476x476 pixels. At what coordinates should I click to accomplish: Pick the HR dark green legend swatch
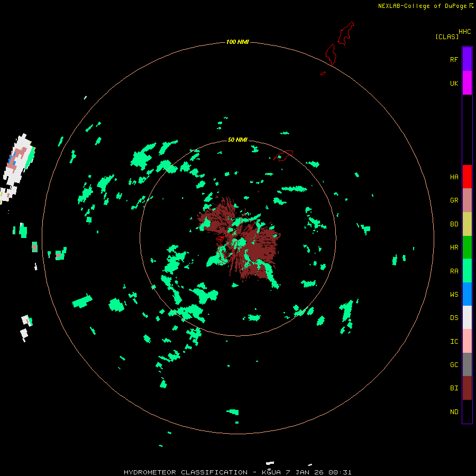point(467,248)
